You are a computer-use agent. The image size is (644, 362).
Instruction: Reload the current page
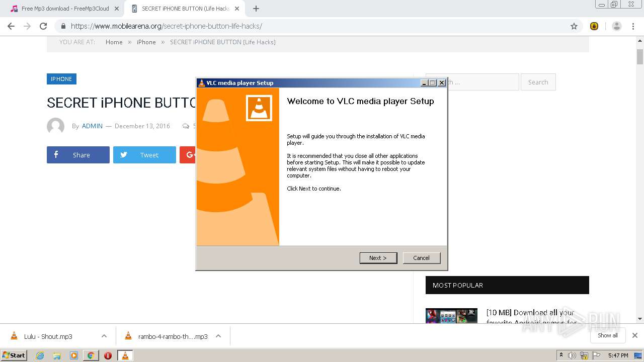[x=43, y=26]
